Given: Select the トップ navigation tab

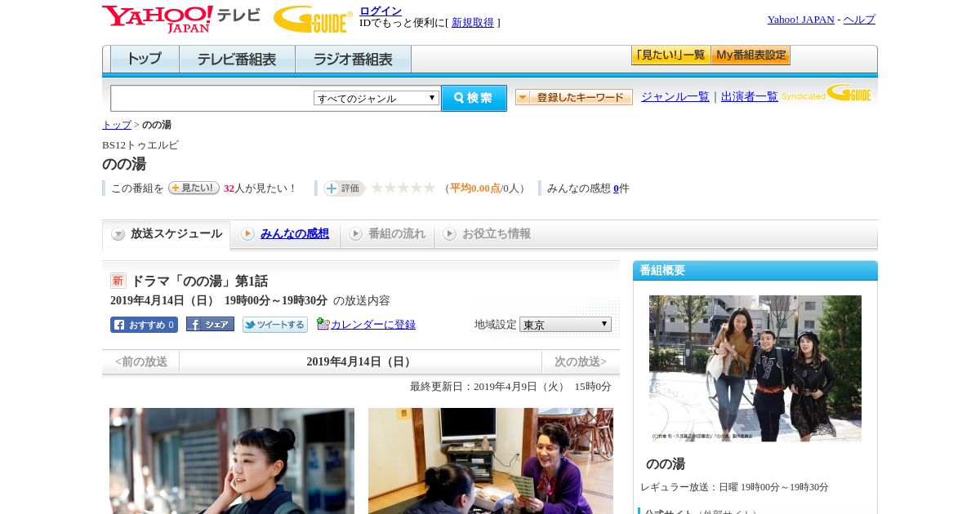Looking at the screenshot, I should (x=145, y=60).
